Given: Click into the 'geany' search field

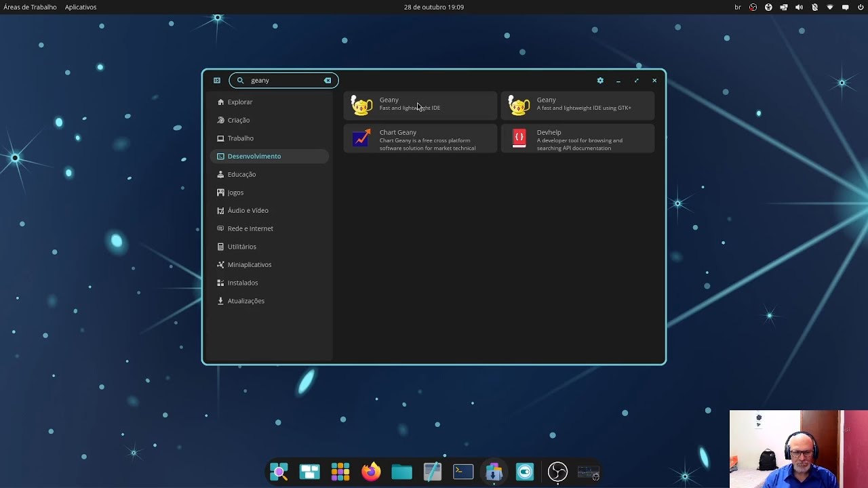Looking at the screenshot, I should coord(285,80).
